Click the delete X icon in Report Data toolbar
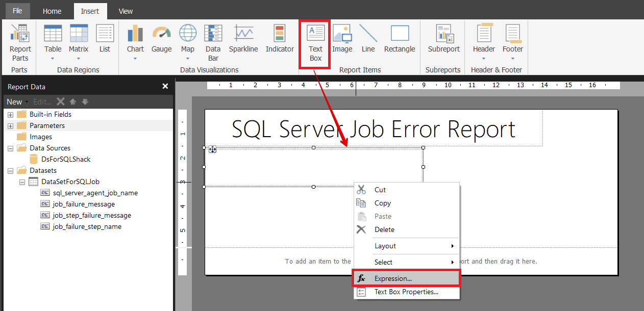 (60, 101)
